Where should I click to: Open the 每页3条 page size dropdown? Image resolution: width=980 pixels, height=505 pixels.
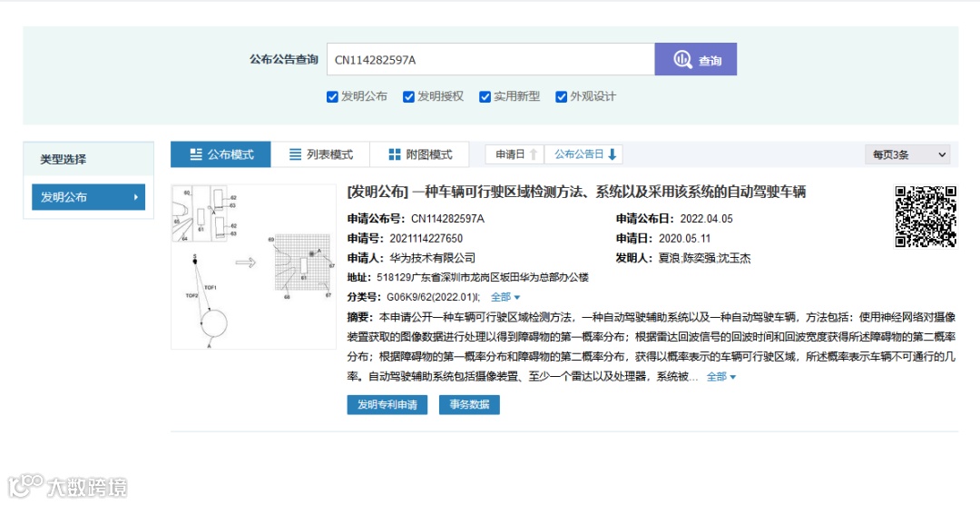tap(907, 154)
